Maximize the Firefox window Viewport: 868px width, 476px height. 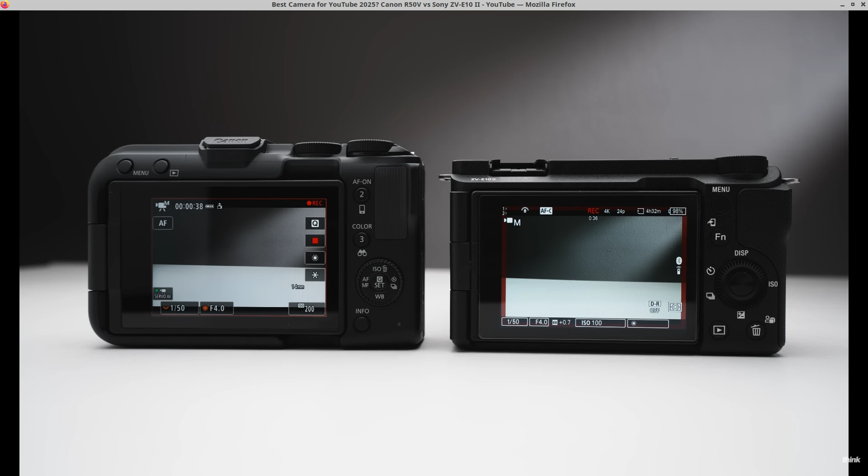[x=853, y=5]
